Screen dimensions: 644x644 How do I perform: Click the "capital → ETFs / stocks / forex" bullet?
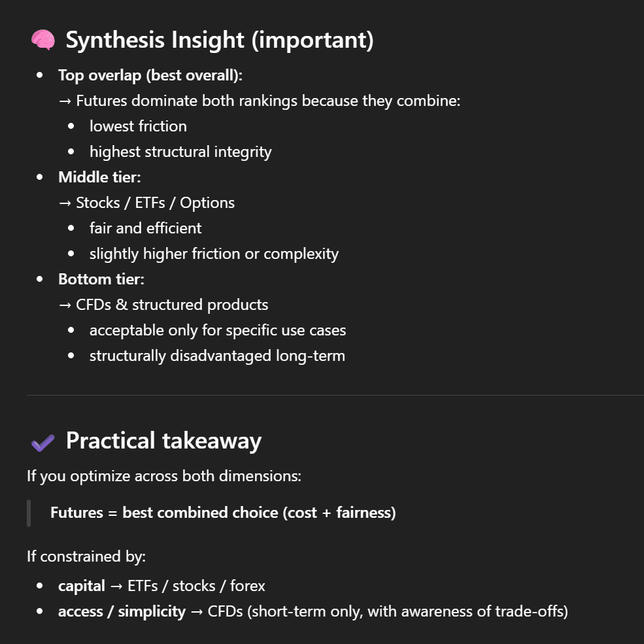(161, 586)
